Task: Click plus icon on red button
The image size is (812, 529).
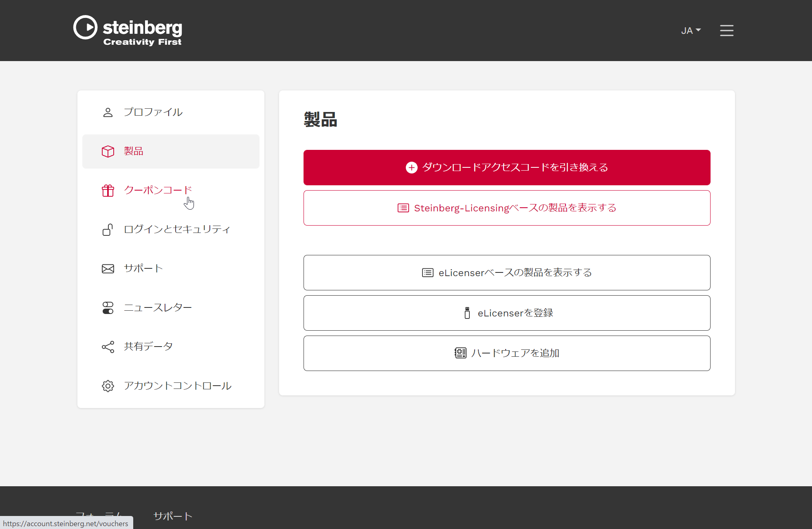Action: point(412,167)
